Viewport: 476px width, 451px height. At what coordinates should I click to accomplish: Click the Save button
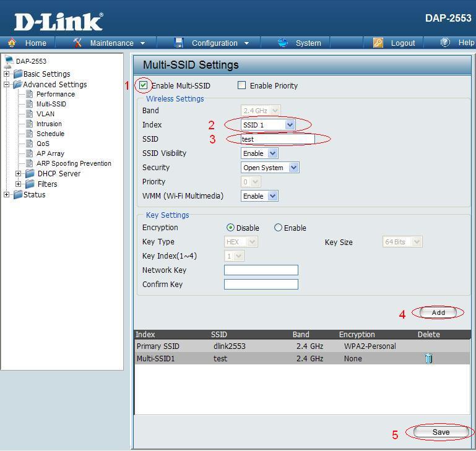coord(441,432)
